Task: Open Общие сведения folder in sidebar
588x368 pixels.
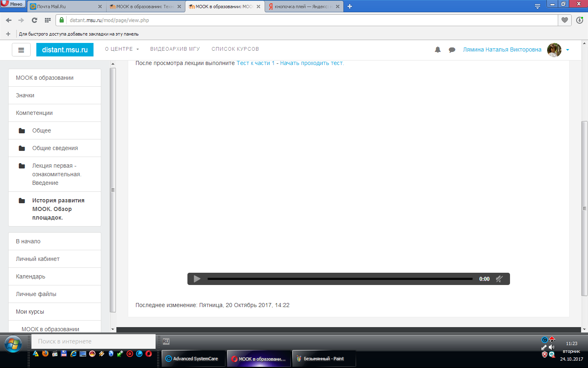Action: [x=55, y=148]
